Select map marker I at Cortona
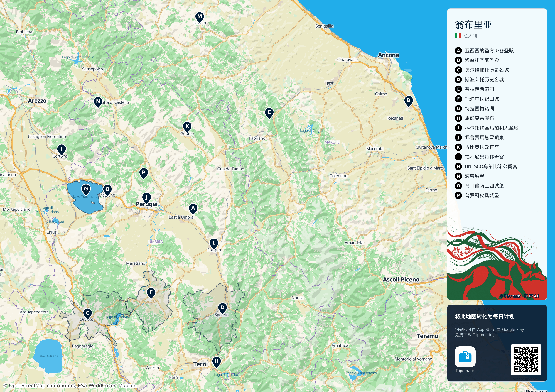Image resolution: width=555 pixels, height=392 pixels. point(61,150)
